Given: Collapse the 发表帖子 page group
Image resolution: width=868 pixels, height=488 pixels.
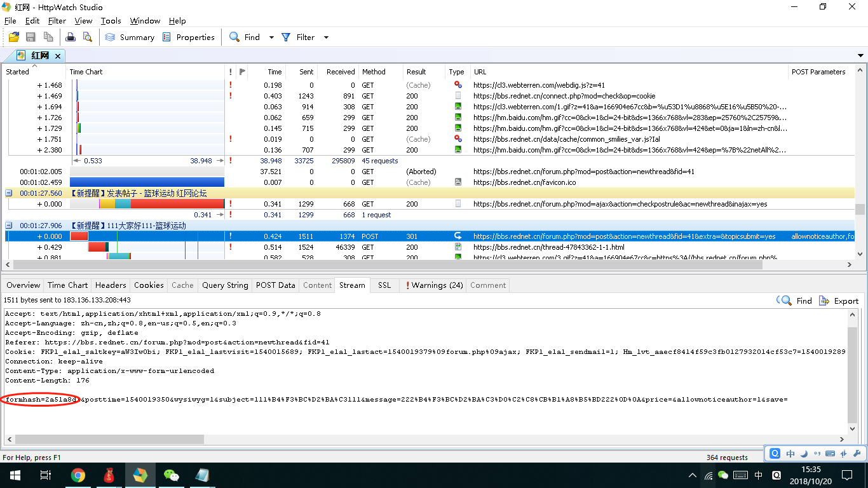Looking at the screenshot, I should [x=9, y=193].
